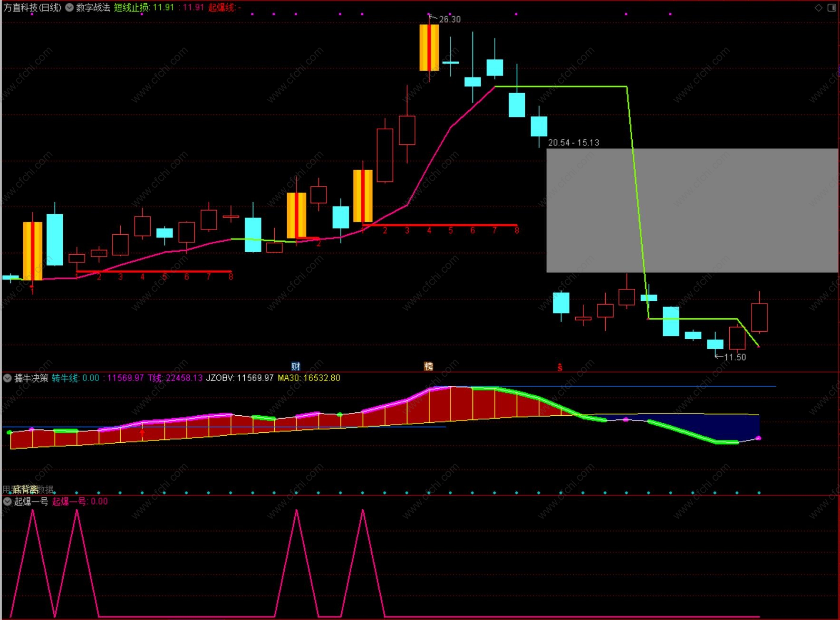Select the gray price gap rectangle
The height and width of the screenshot is (620, 840).
click(692, 210)
